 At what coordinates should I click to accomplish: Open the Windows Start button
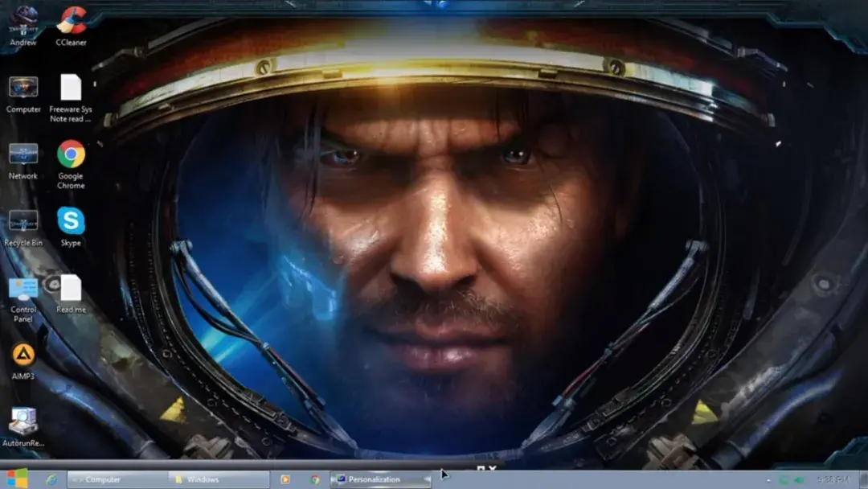click(x=17, y=479)
